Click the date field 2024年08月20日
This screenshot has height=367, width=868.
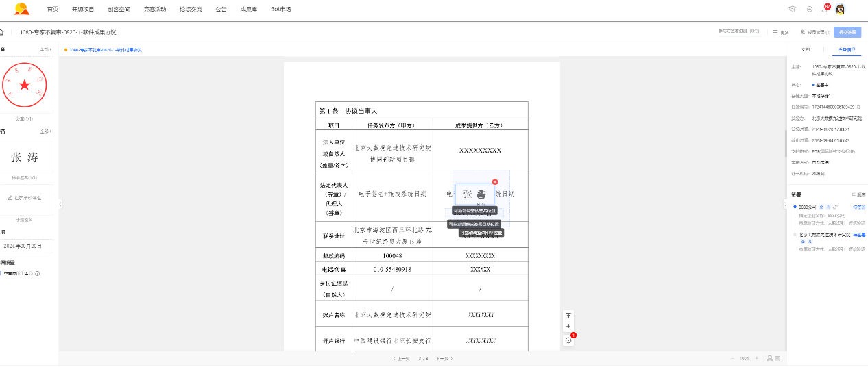pos(25,245)
